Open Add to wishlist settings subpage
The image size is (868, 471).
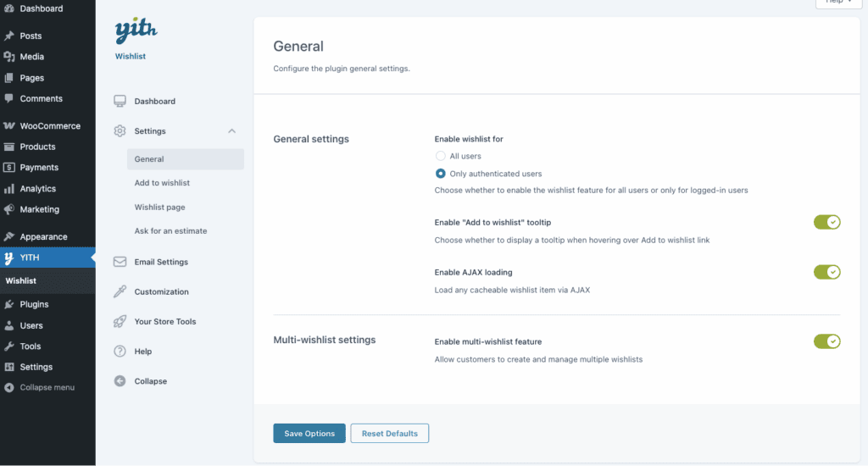[x=162, y=183]
